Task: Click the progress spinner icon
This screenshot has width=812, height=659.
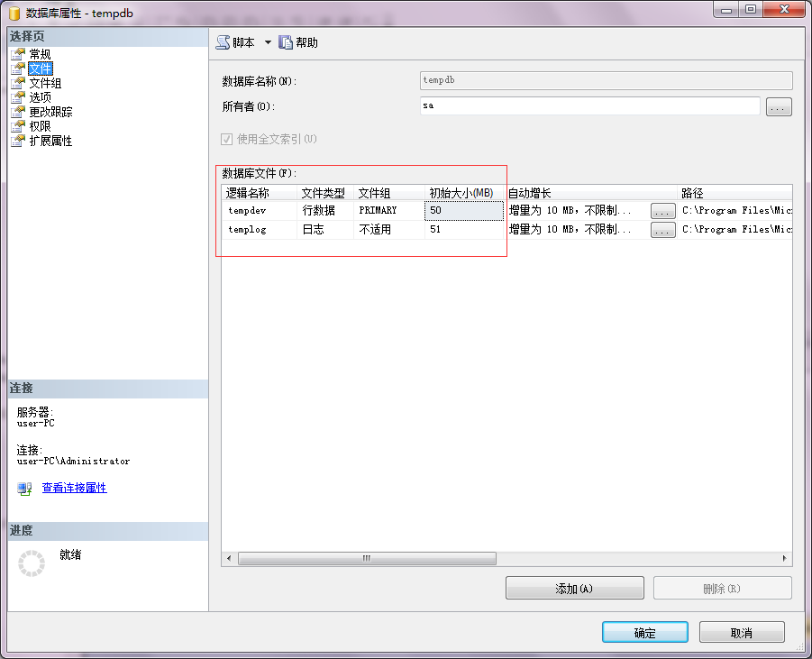Action: pyautogui.click(x=32, y=563)
